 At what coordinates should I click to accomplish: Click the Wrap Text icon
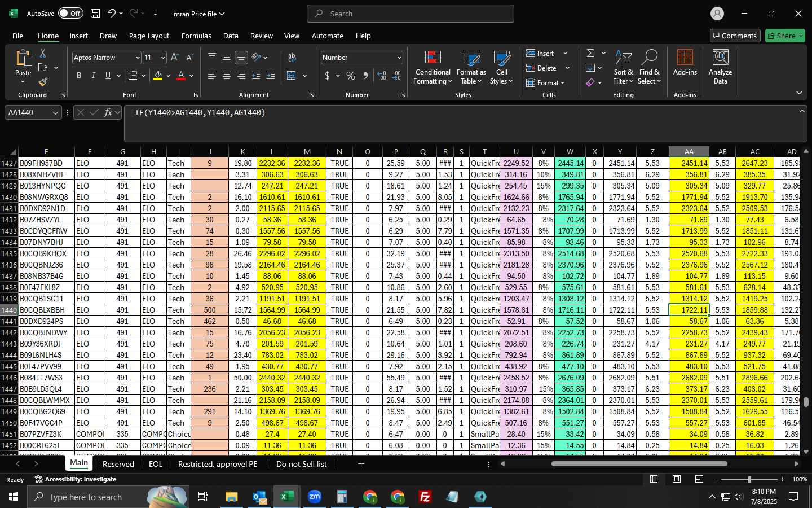click(292, 58)
